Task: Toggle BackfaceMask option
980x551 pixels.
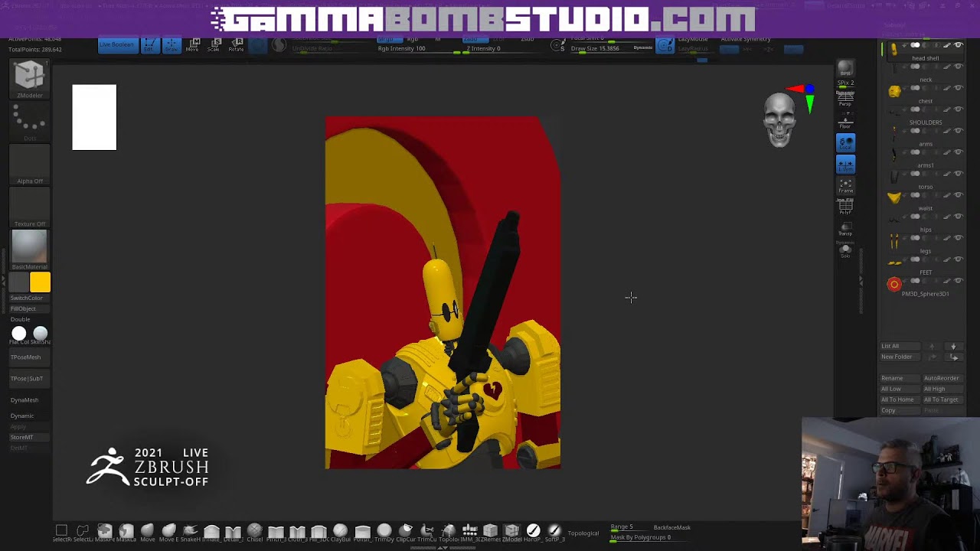Action: tap(671, 527)
